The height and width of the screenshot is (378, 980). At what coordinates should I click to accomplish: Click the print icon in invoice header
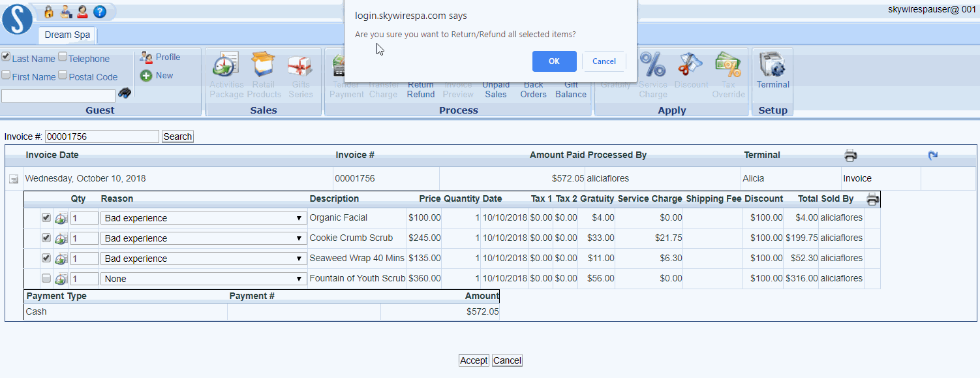(850, 155)
